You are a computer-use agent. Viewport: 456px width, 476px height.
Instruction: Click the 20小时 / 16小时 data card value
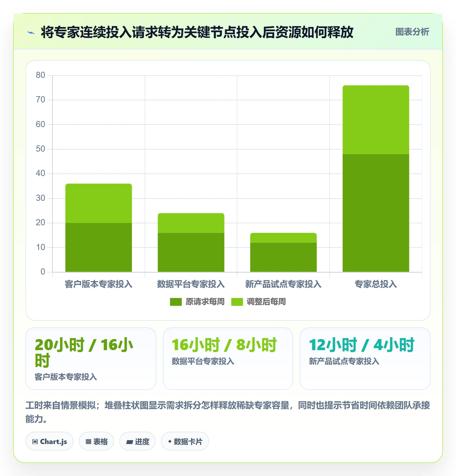84,352
